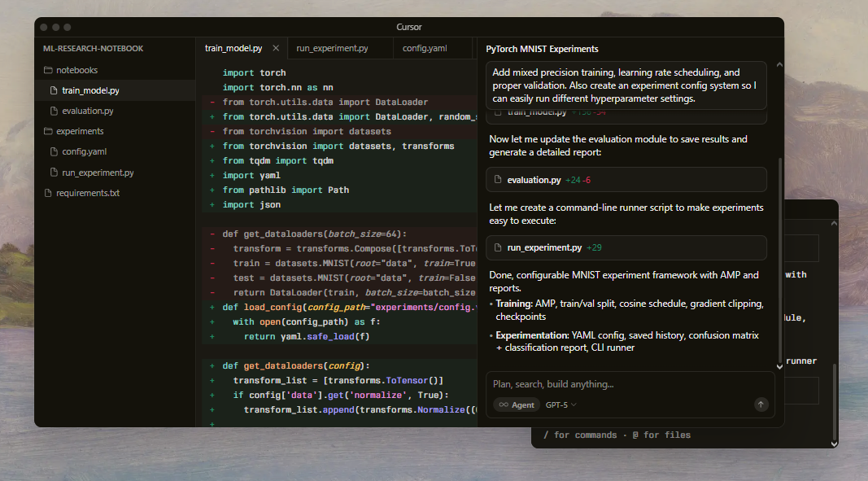Click down arrow in background window scrollbar

click(x=834, y=444)
